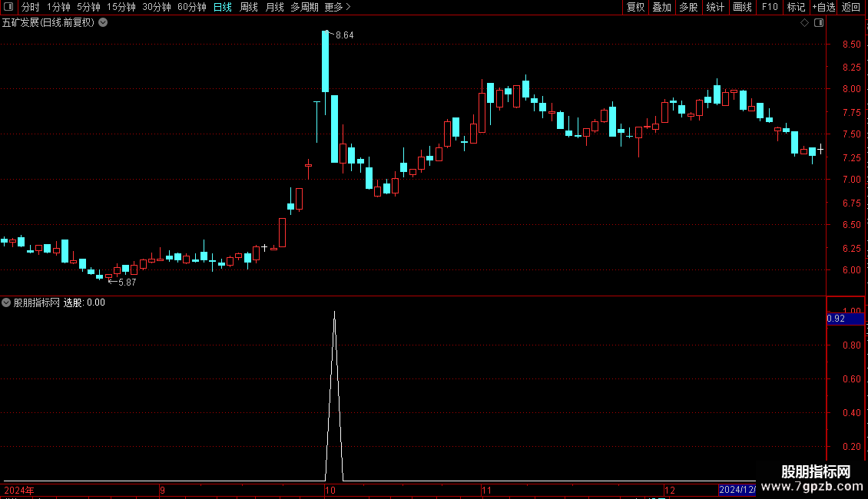
Task: Click the 复权 adjustment button
Action: click(x=635, y=7)
